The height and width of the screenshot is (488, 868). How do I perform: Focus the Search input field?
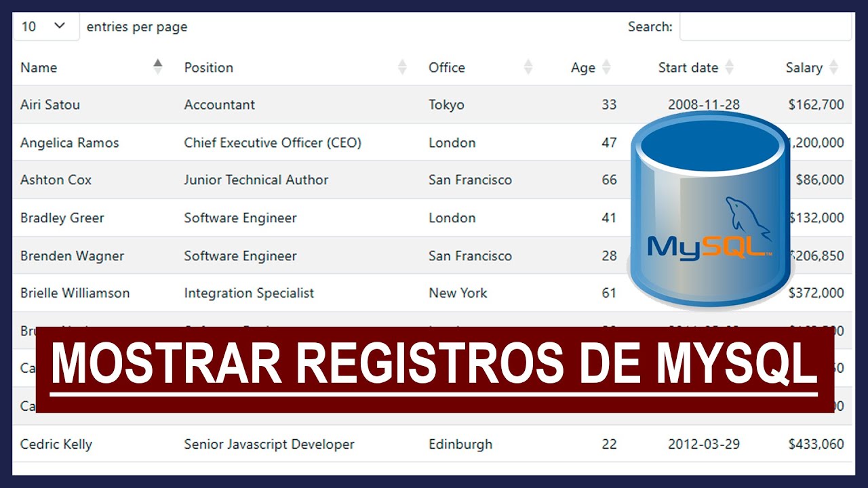tap(766, 26)
